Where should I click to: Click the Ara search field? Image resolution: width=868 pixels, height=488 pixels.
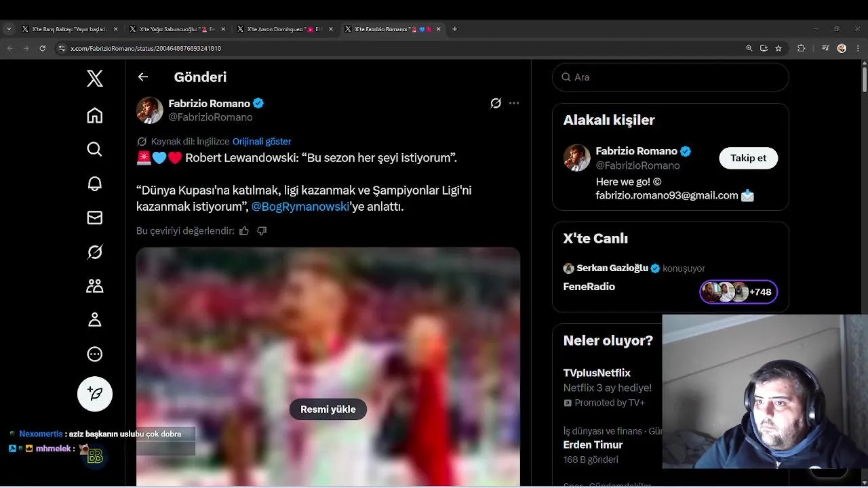tap(671, 77)
